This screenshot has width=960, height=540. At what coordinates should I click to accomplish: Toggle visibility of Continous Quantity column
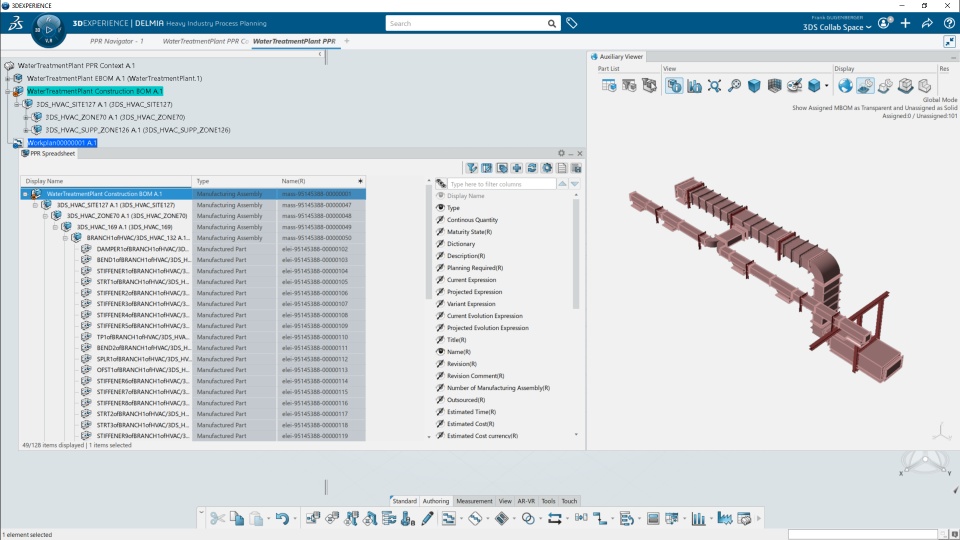click(440, 220)
